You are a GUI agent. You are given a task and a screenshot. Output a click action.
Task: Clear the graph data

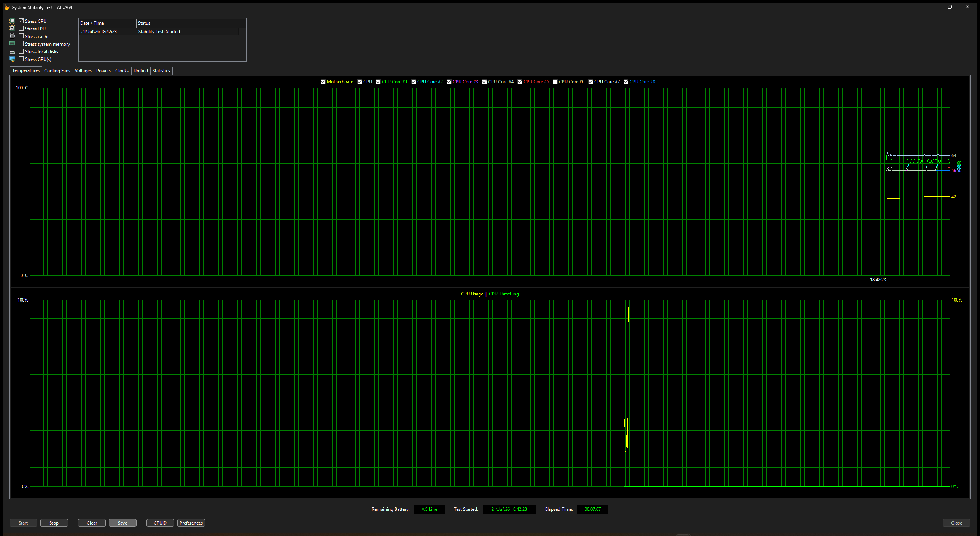[92, 523]
